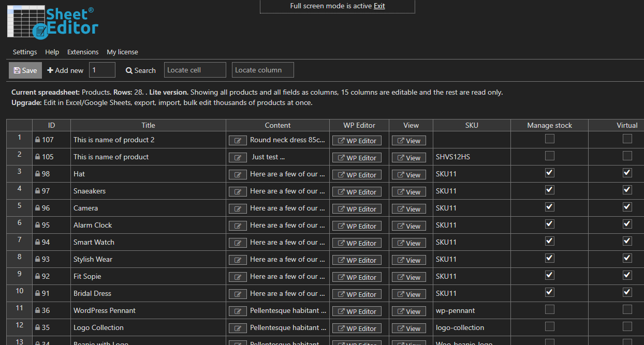This screenshot has height=345, width=644.
Task: Uncheck Virtual for Bridal Dress
Action: [x=627, y=292]
